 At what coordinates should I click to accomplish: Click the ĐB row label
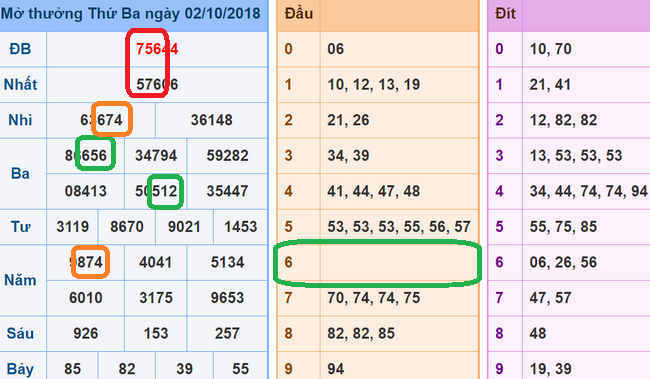[x=20, y=49]
